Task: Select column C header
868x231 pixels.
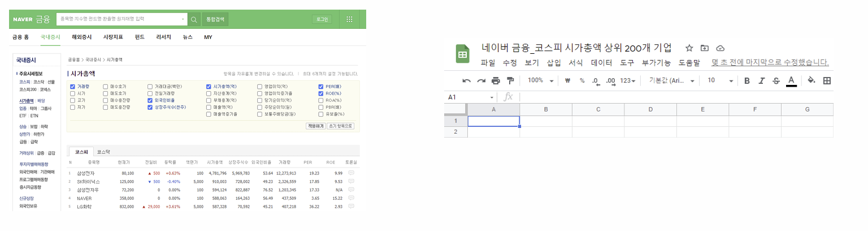Action: pyautogui.click(x=598, y=109)
